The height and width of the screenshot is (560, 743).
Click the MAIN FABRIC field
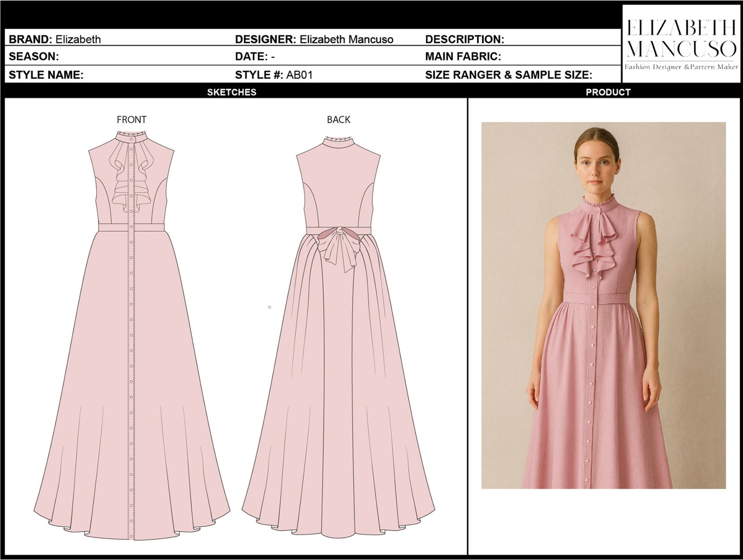463,57
